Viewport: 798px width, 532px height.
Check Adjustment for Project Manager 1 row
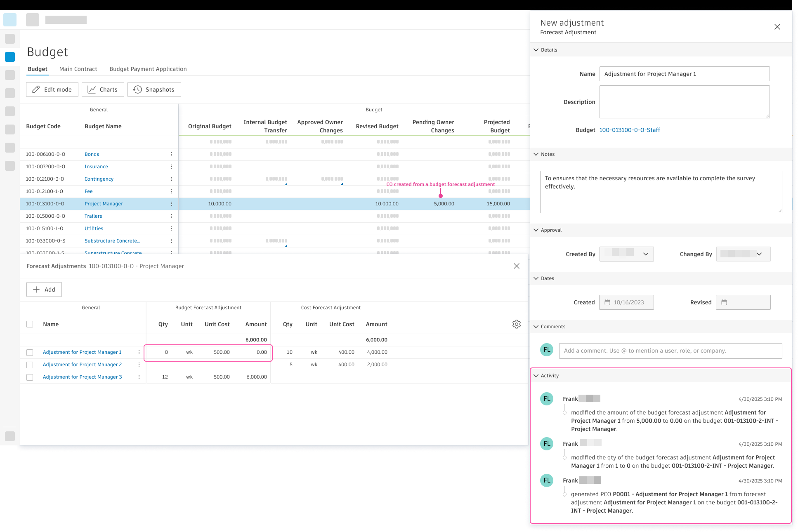click(x=30, y=352)
